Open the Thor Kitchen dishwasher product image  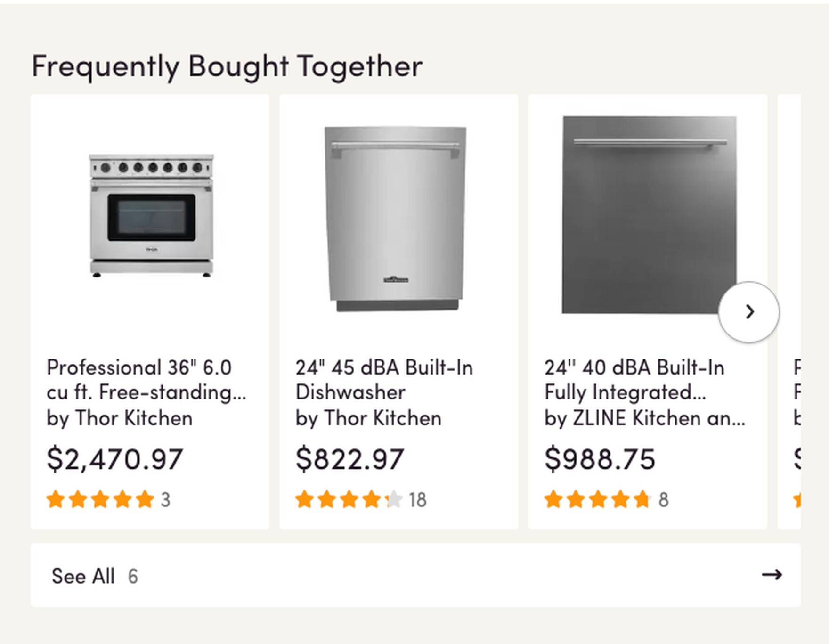click(x=396, y=219)
